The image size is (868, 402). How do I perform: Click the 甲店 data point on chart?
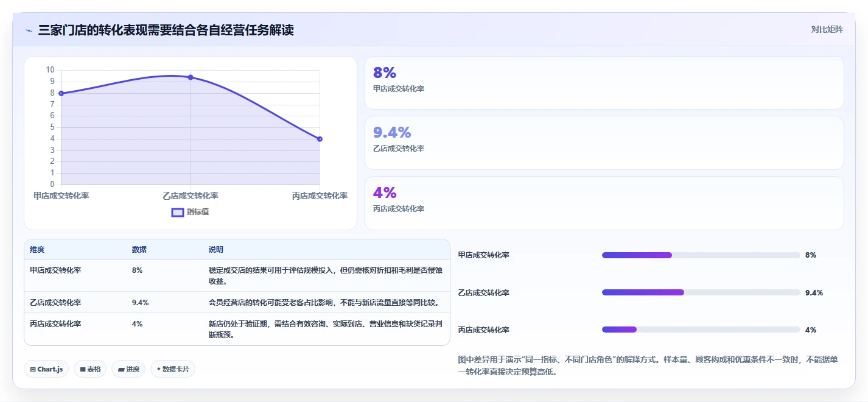(x=61, y=93)
